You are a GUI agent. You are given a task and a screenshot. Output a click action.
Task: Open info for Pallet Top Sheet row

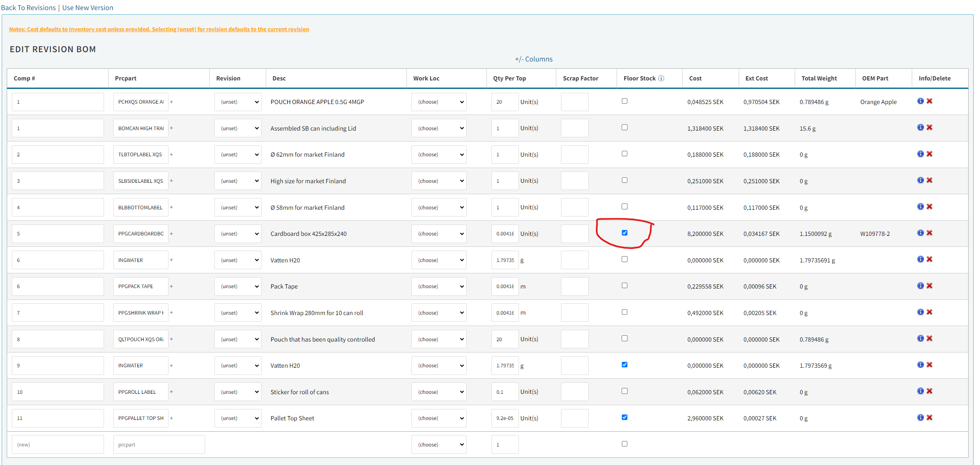(920, 417)
